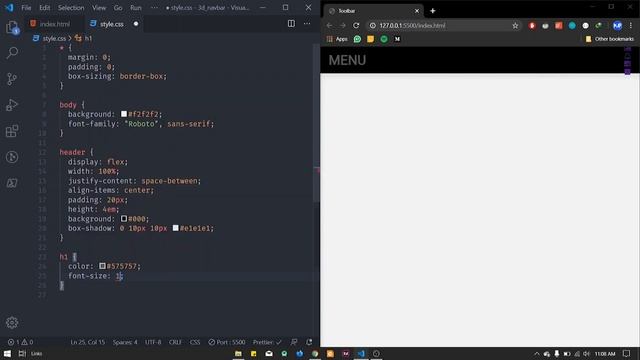Screen dimensions: 640x360
Task: Click the Ln 25, Col 15 status item
Action: [x=87, y=342]
